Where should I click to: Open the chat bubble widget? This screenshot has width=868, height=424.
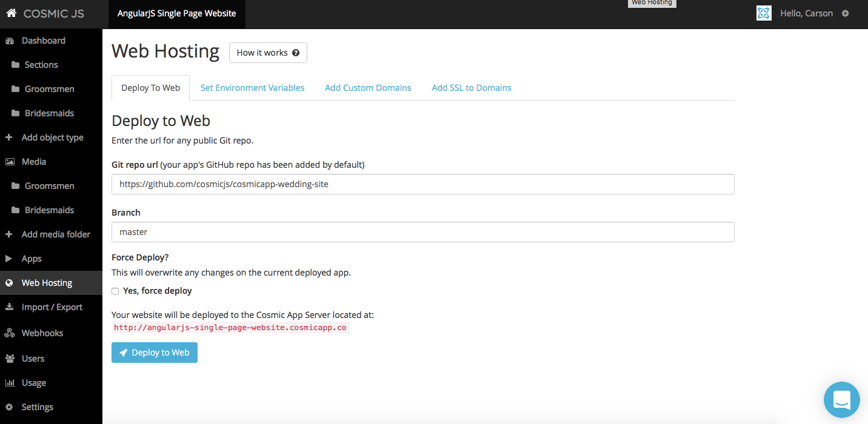click(x=842, y=400)
